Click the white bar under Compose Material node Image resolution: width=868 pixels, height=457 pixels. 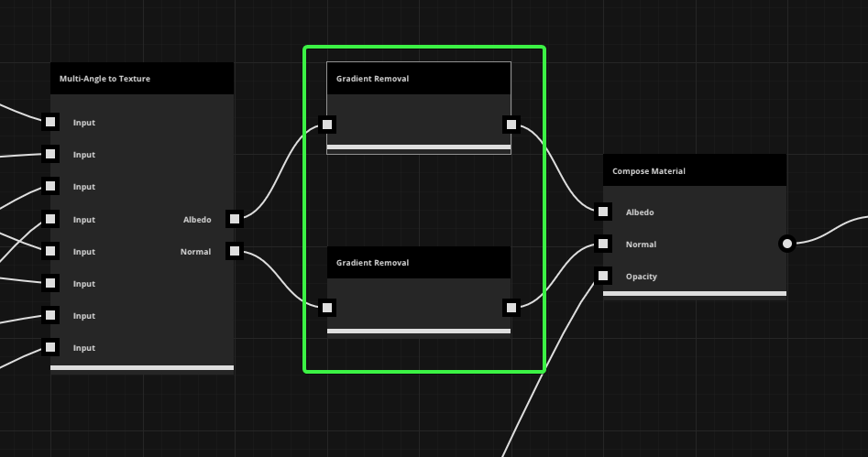coord(694,294)
